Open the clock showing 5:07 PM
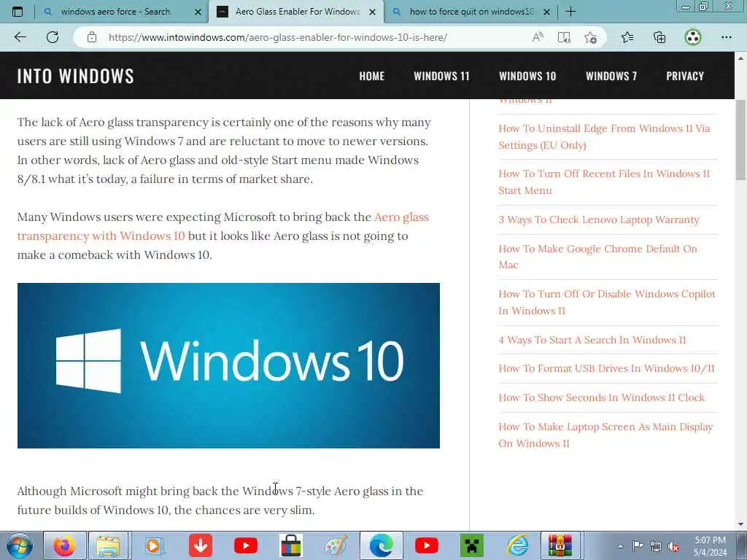747x560 pixels. point(711,545)
